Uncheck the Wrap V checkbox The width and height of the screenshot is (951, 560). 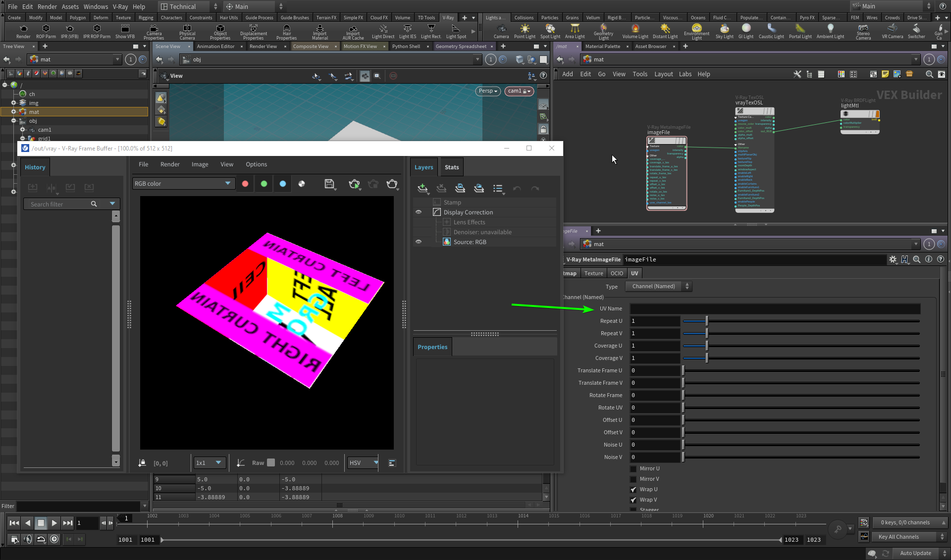click(633, 500)
